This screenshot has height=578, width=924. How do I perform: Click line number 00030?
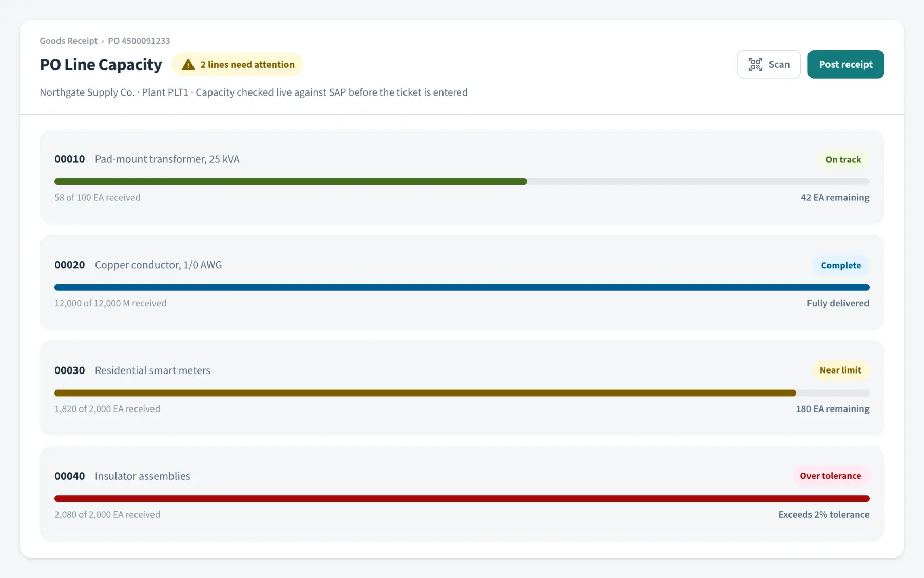click(70, 370)
